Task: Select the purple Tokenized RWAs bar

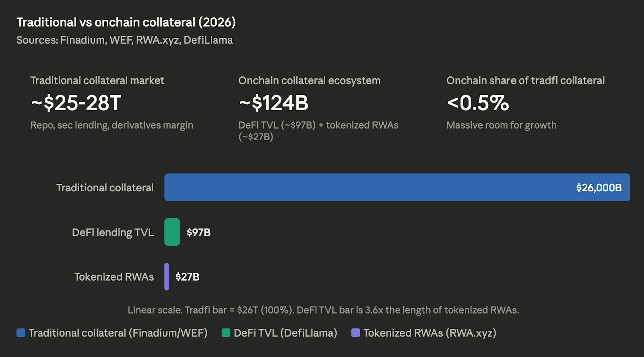Action: [167, 277]
